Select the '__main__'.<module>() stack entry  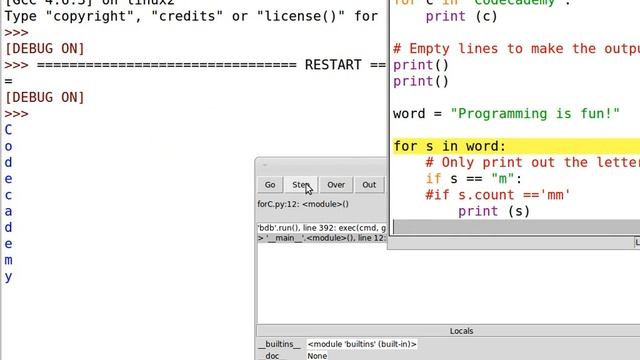(322, 238)
